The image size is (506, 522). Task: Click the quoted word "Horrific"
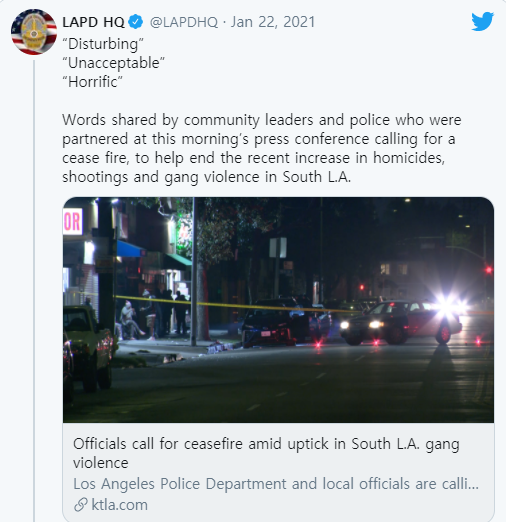click(92, 82)
